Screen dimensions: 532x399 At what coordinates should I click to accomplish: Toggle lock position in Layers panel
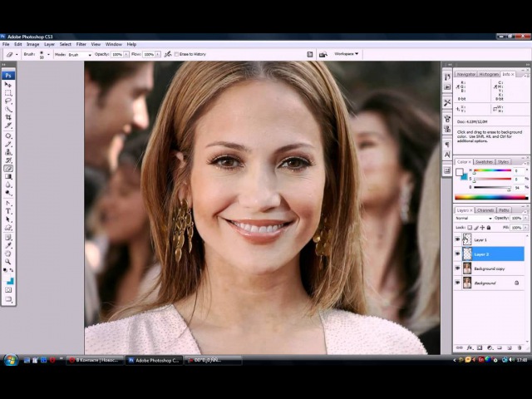point(482,228)
